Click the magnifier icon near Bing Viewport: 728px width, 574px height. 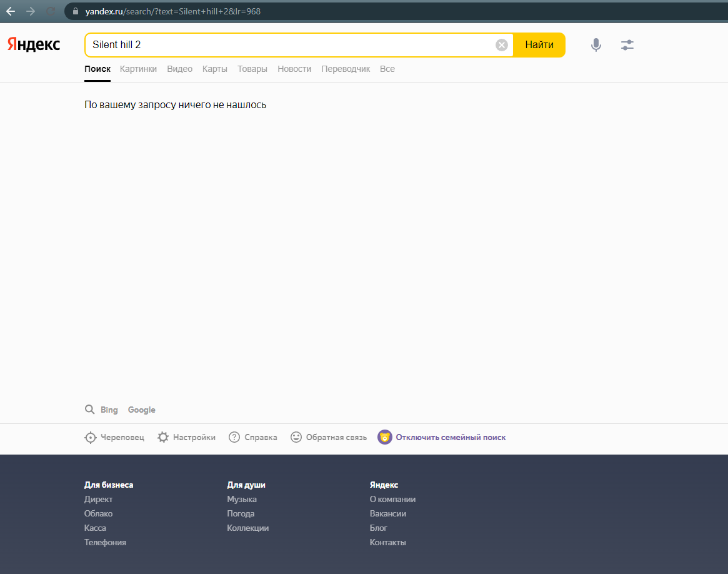89,409
